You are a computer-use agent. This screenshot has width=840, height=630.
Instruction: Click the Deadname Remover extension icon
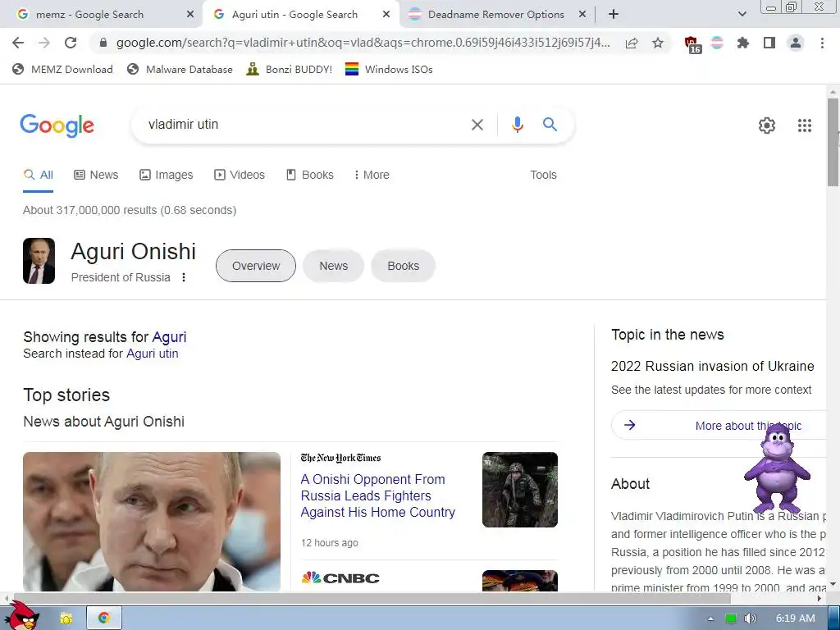[717, 43]
